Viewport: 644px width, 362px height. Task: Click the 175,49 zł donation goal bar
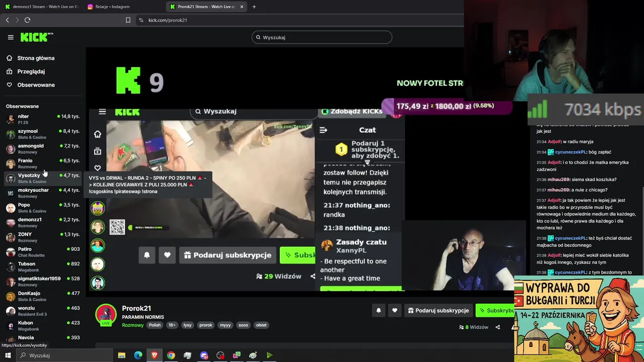(x=447, y=106)
